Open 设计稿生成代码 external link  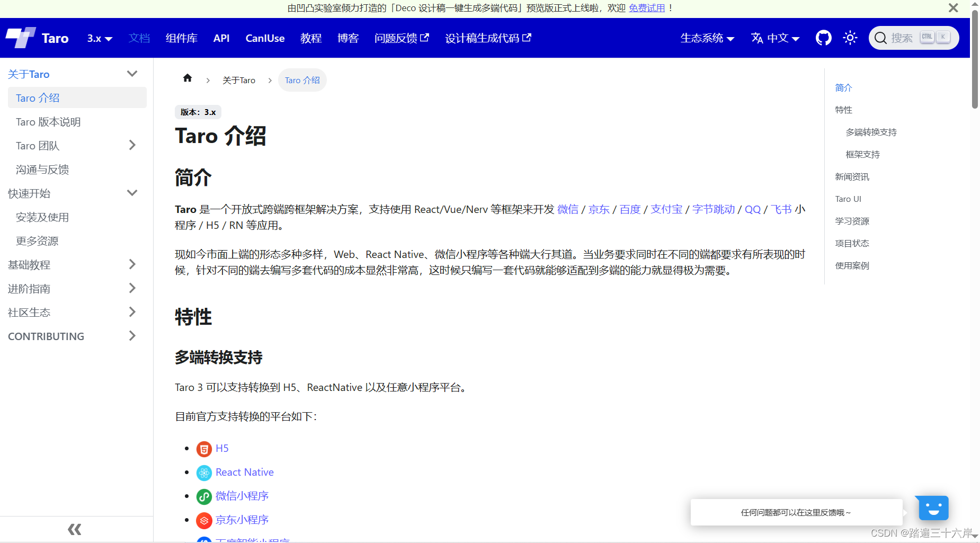pyautogui.click(x=488, y=38)
